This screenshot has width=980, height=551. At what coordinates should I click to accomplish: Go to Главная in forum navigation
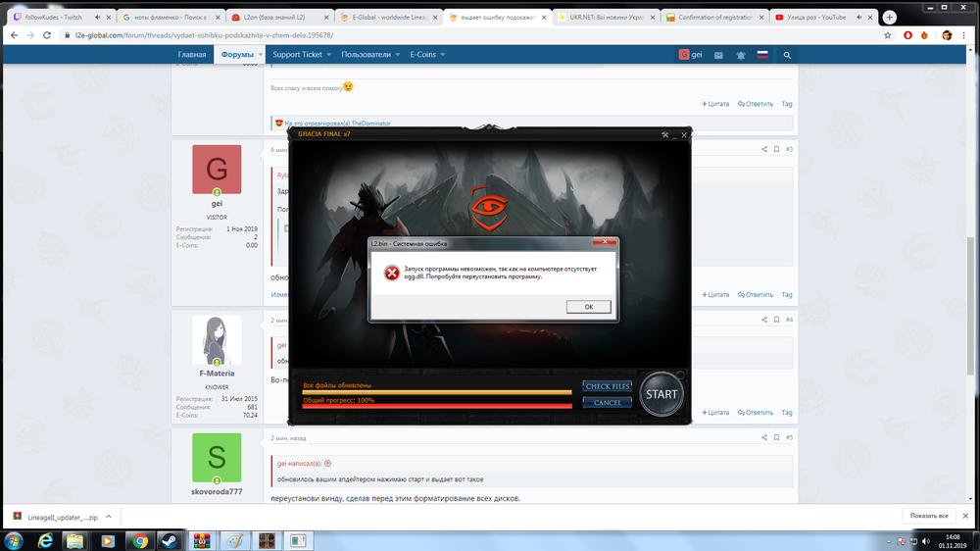coord(192,55)
